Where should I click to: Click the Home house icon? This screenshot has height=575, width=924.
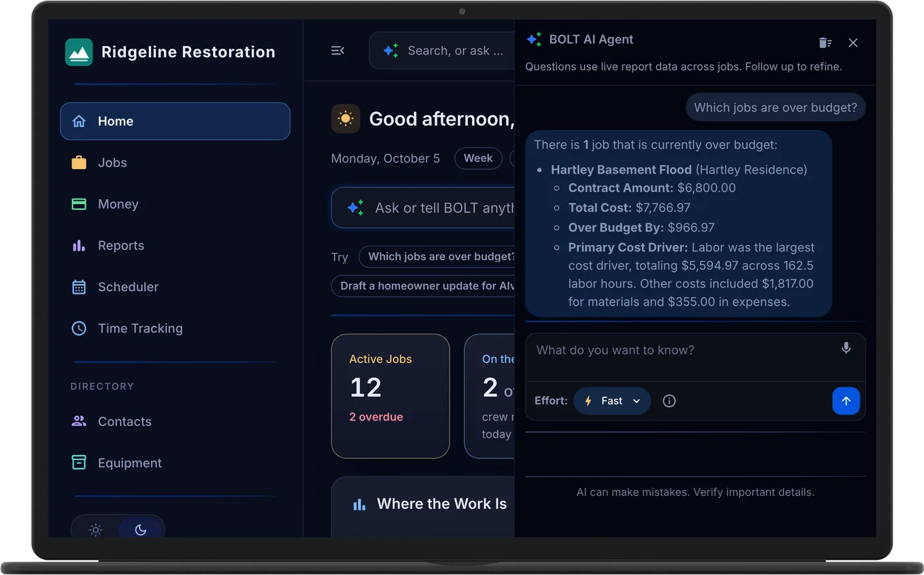79,121
